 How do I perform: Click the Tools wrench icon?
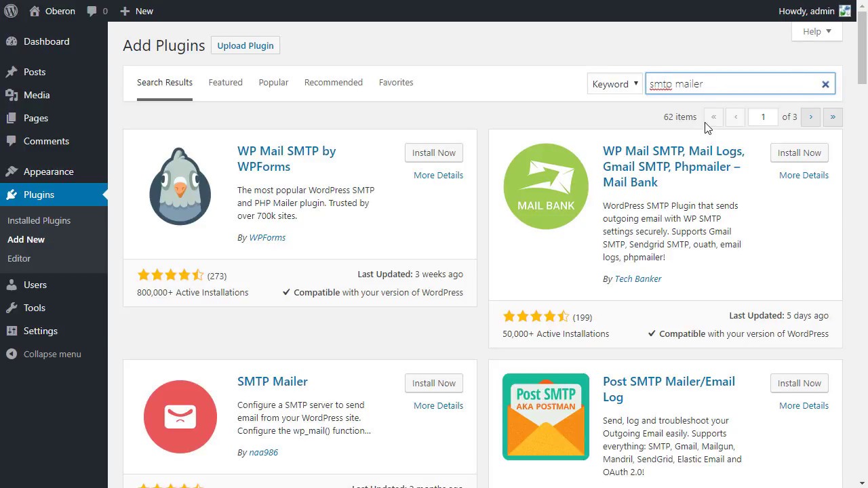[x=12, y=308]
